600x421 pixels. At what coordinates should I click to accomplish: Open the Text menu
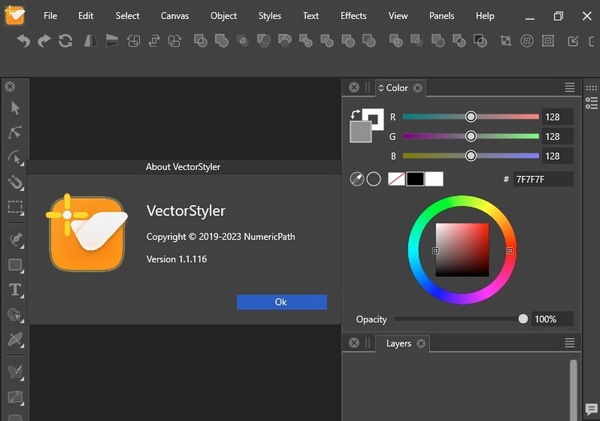click(311, 16)
